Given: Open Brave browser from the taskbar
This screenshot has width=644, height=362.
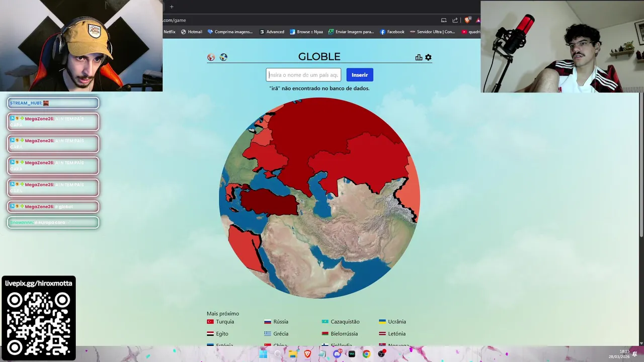Looking at the screenshot, I should pyautogui.click(x=307, y=354).
